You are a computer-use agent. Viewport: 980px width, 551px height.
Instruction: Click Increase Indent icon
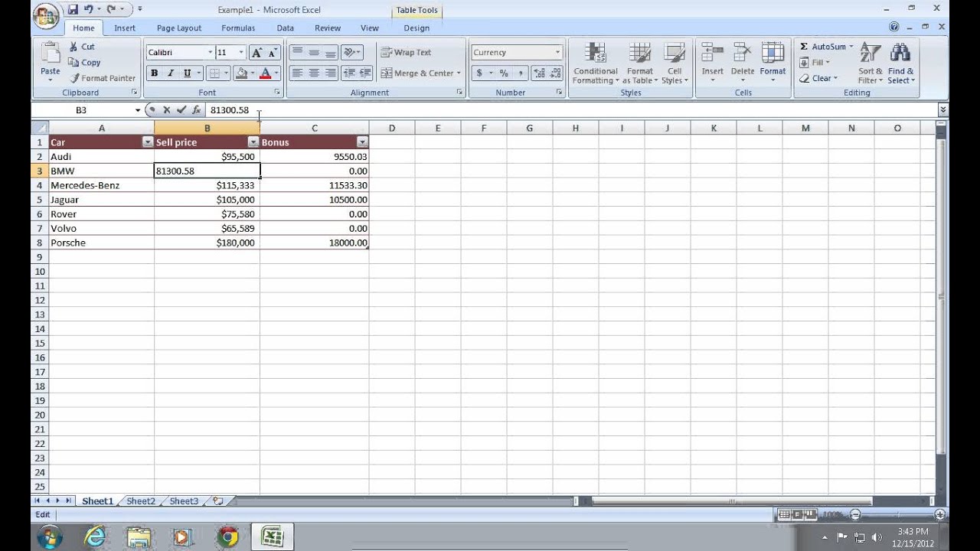pyautogui.click(x=365, y=73)
